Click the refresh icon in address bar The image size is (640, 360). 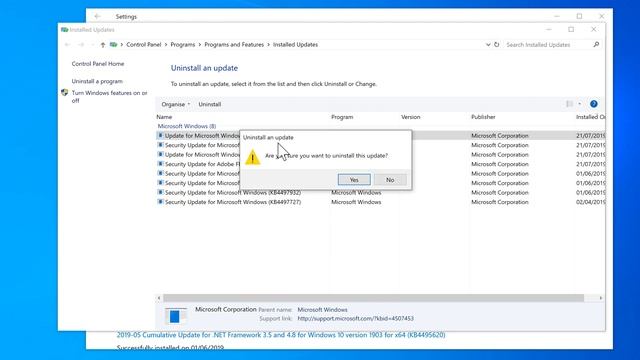pos(497,44)
